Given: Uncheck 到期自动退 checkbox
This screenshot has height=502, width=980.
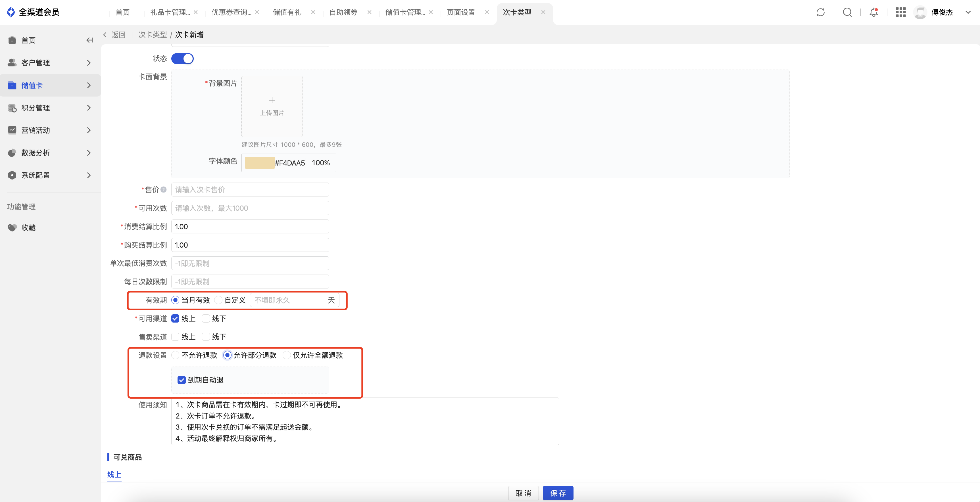Looking at the screenshot, I should click(182, 380).
